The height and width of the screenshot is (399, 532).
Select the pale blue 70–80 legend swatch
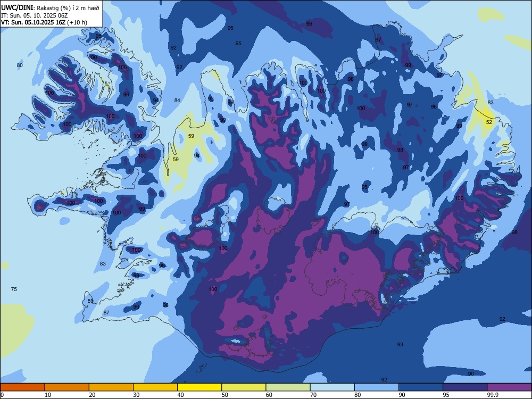[332, 387]
